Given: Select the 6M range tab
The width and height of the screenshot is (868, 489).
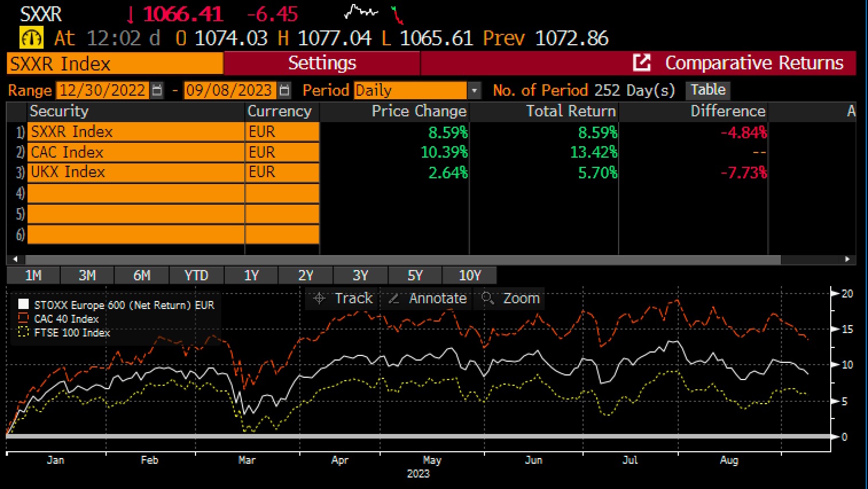Looking at the screenshot, I should (142, 275).
